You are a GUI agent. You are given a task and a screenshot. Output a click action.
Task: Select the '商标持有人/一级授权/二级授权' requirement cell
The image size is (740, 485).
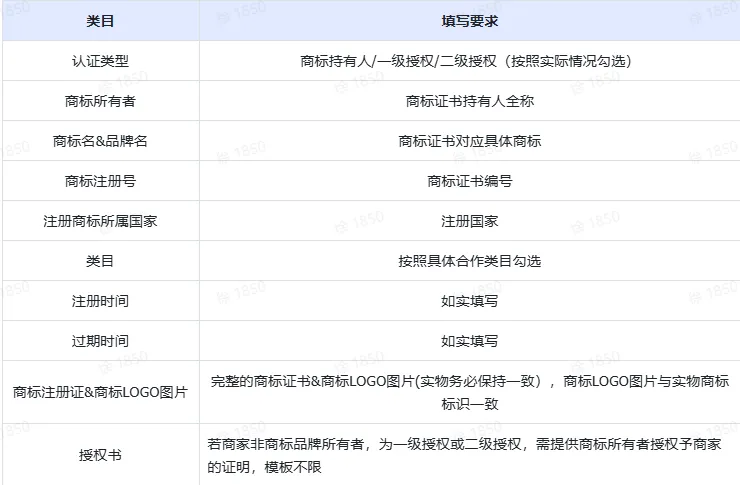click(x=470, y=61)
